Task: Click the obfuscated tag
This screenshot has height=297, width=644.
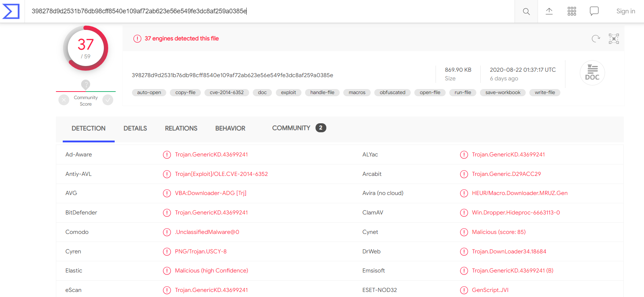Action: coord(392,93)
